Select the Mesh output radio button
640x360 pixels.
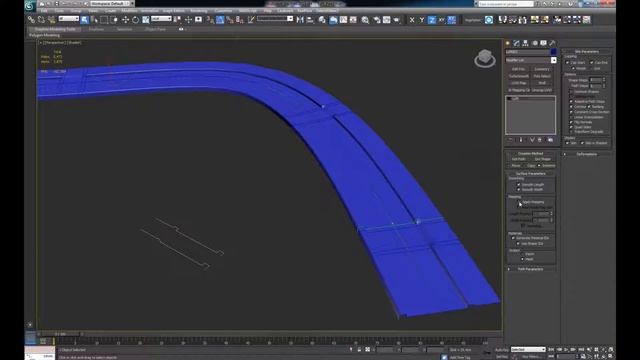(x=522, y=259)
